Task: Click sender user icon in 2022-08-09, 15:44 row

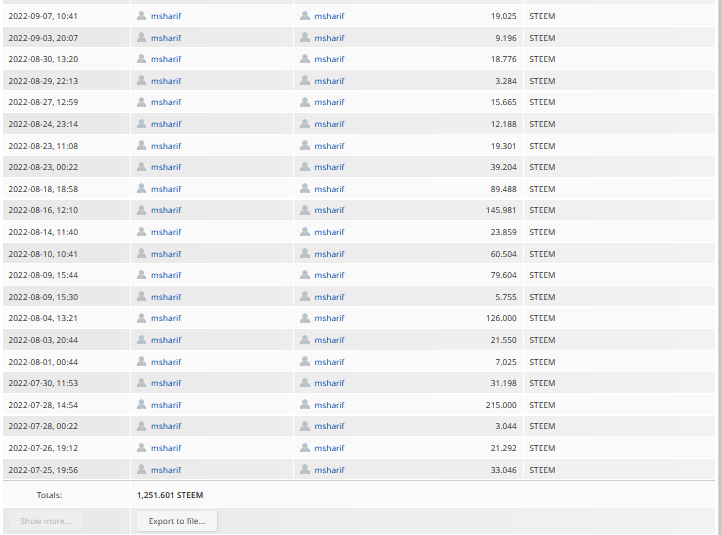Action: click(x=141, y=274)
